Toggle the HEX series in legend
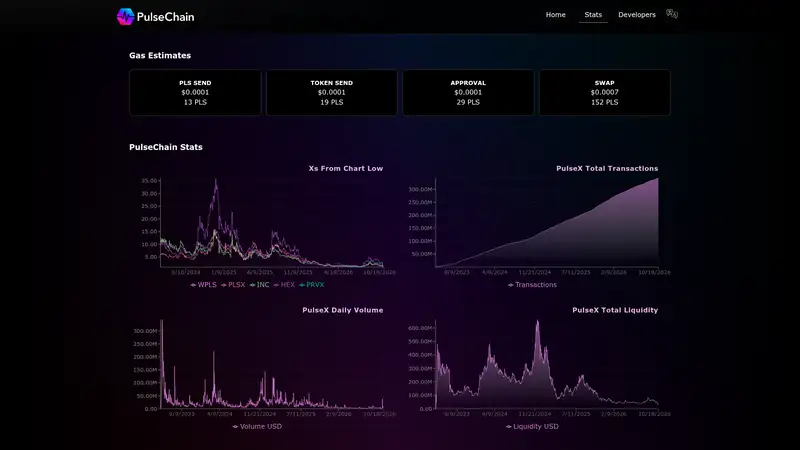 pos(284,285)
